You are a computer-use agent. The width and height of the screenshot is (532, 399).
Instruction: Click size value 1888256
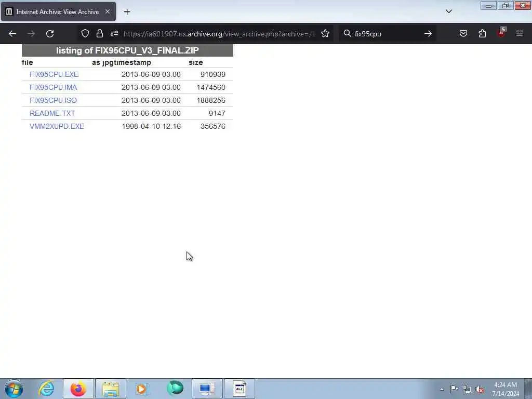coord(211,100)
